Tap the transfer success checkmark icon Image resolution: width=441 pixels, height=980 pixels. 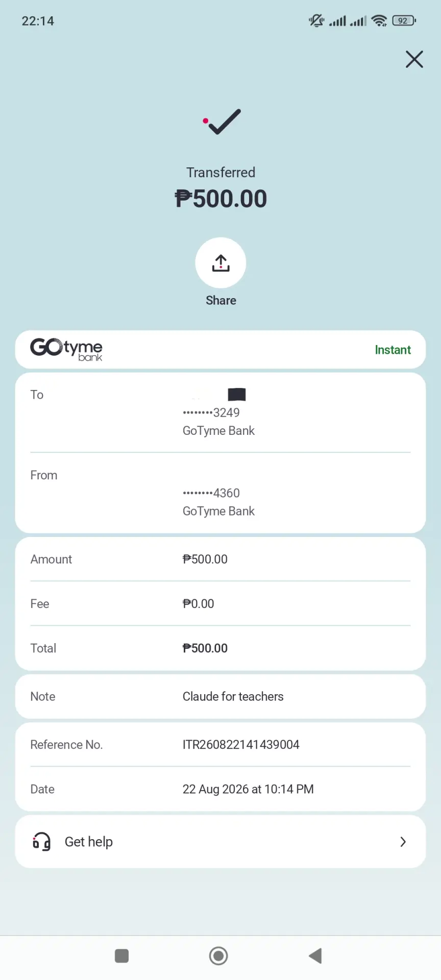(222, 121)
